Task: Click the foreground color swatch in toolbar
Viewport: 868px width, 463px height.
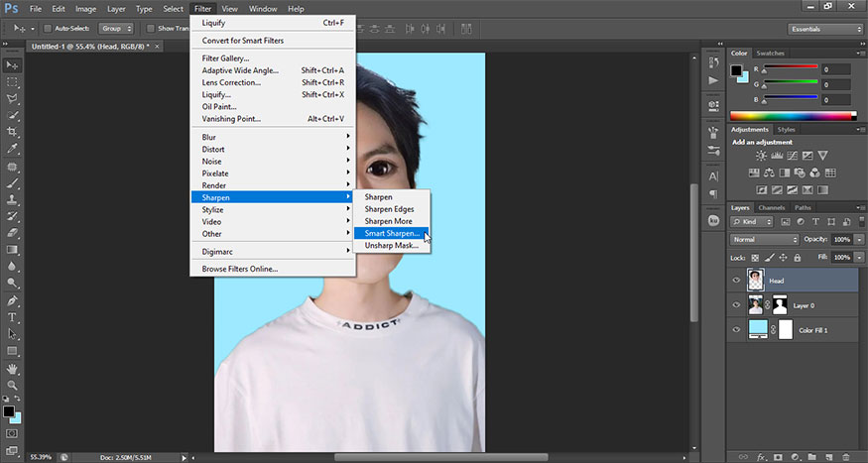Action: click(x=8, y=410)
